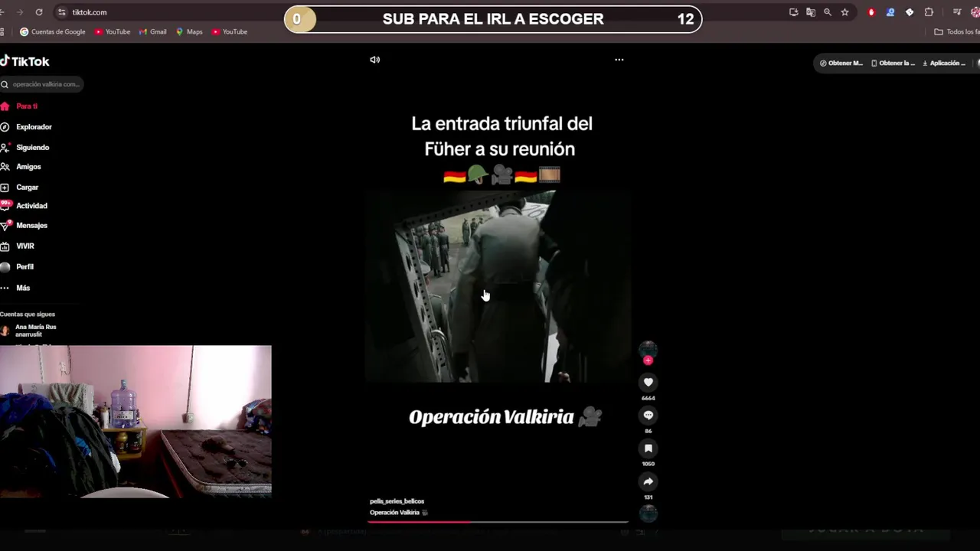Image resolution: width=980 pixels, height=551 pixels.
Task: Bookmark this tab with the star icon
Action: 844,12
